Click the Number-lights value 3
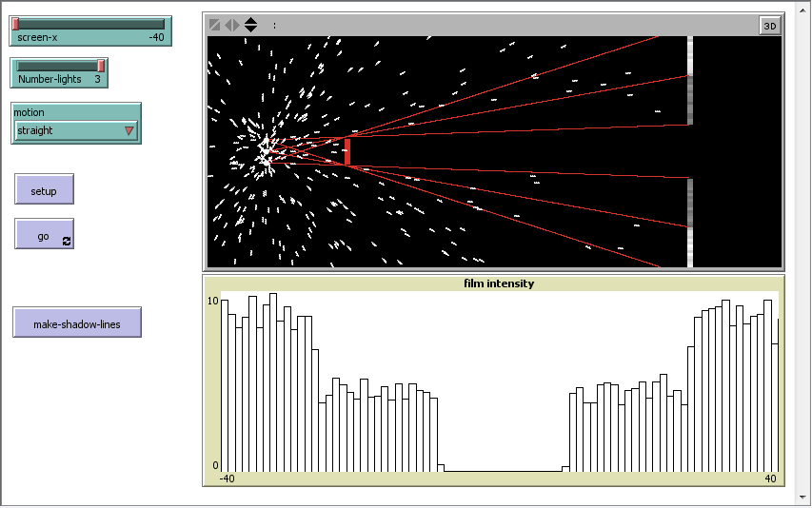Image resolution: width=812 pixels, height=508 pixels. pyautogui.click(x=97, y=79)
